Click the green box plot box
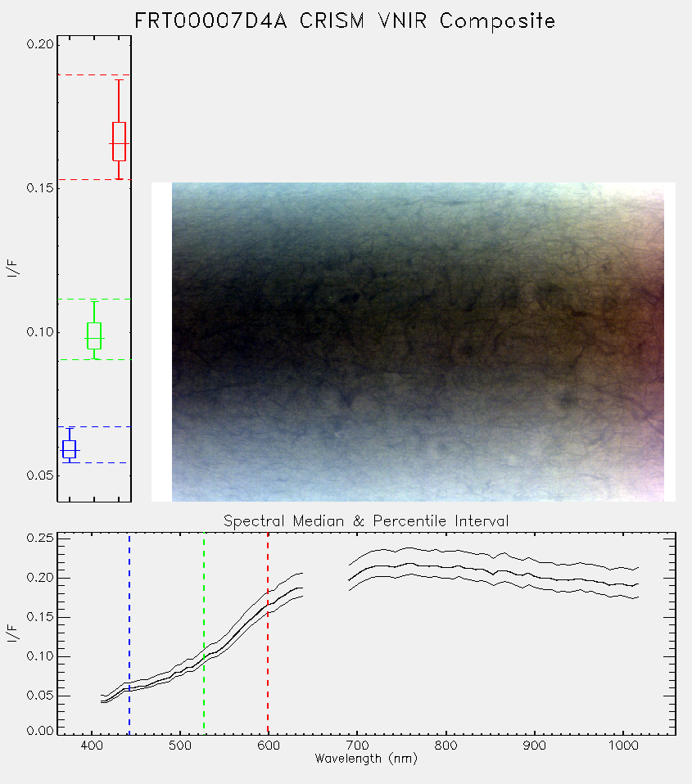This screenshot has width=692, height=784. (x=94, y=336)
